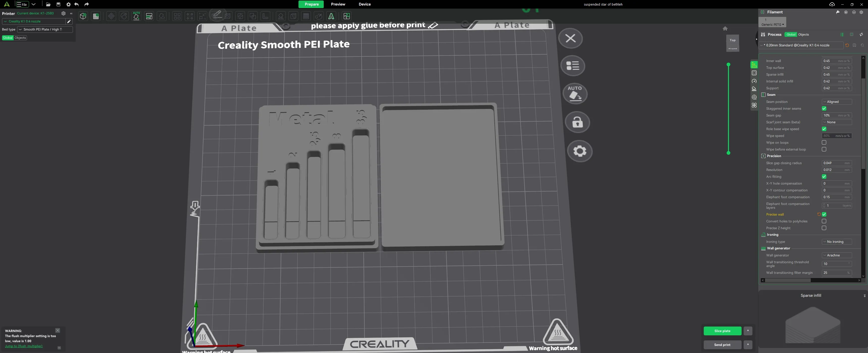Click the large plate settings gear button
868x353 pixels.
[580, 151]
